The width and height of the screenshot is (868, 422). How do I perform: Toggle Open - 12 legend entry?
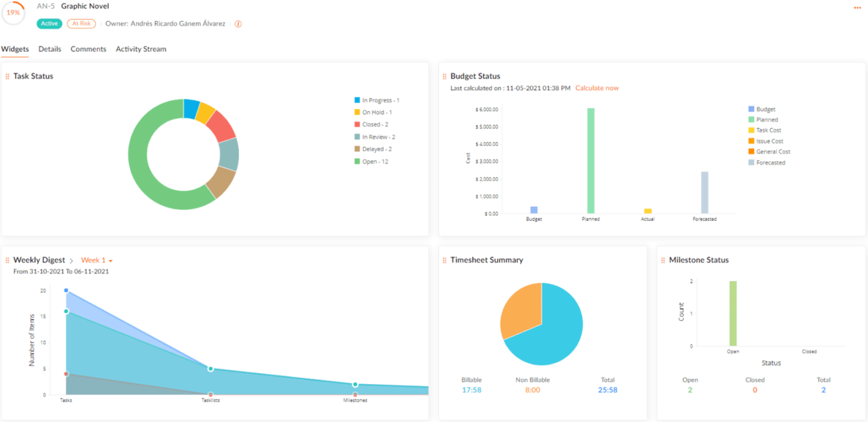point(371,162)
